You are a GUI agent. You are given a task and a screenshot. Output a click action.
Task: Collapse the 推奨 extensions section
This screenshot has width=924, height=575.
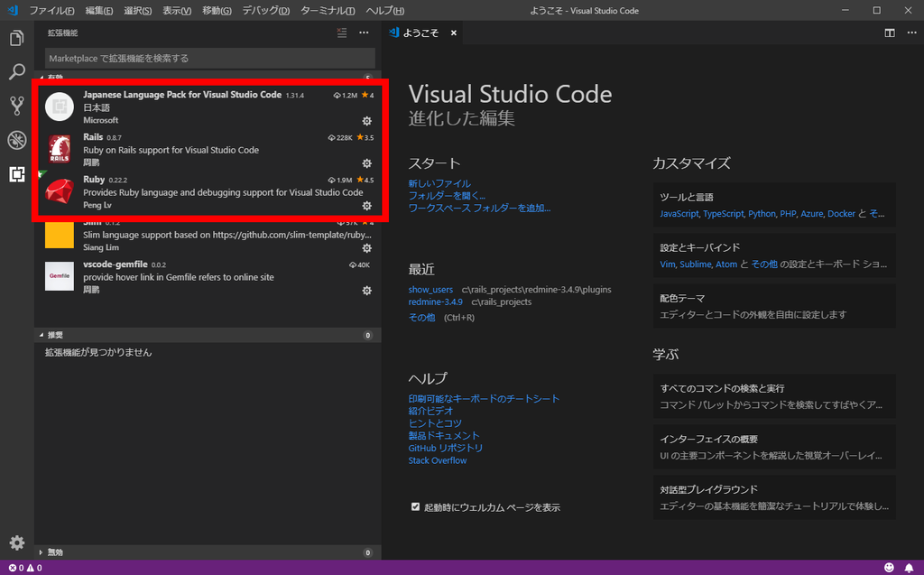208,335
